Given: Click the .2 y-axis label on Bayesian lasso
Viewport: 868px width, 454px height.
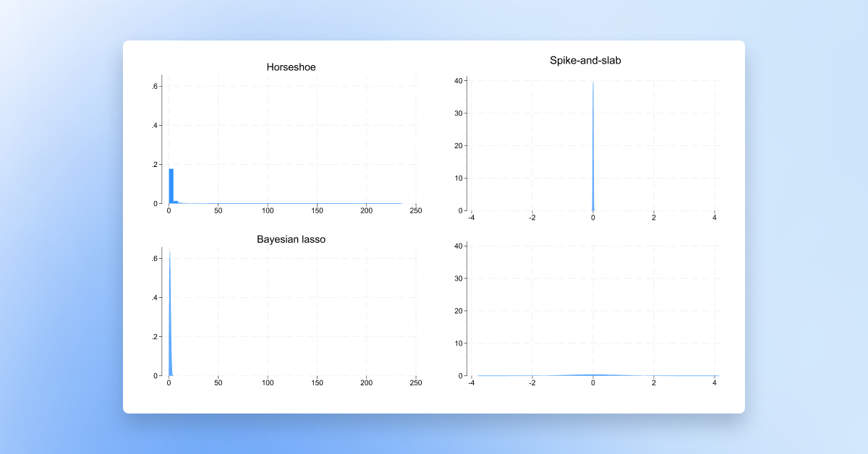Looking at the screenshot, I should coord(154,337).
